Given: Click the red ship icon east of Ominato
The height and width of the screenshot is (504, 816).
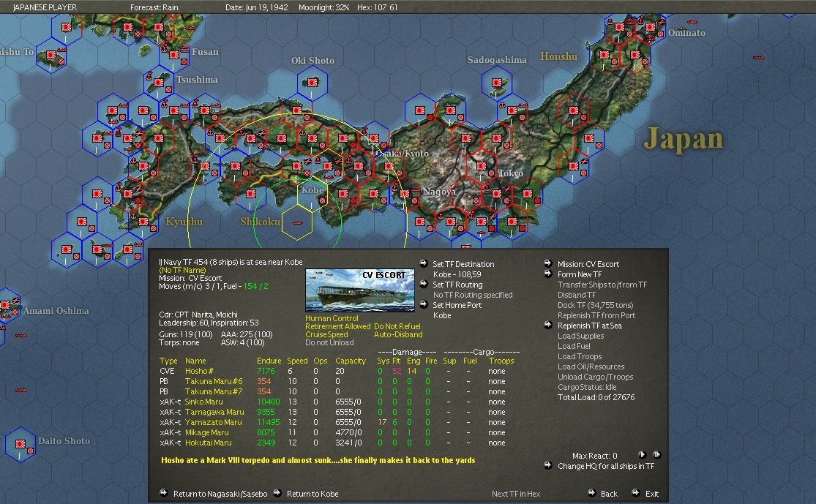Looking at the screenshot, I should coord(759,57).
